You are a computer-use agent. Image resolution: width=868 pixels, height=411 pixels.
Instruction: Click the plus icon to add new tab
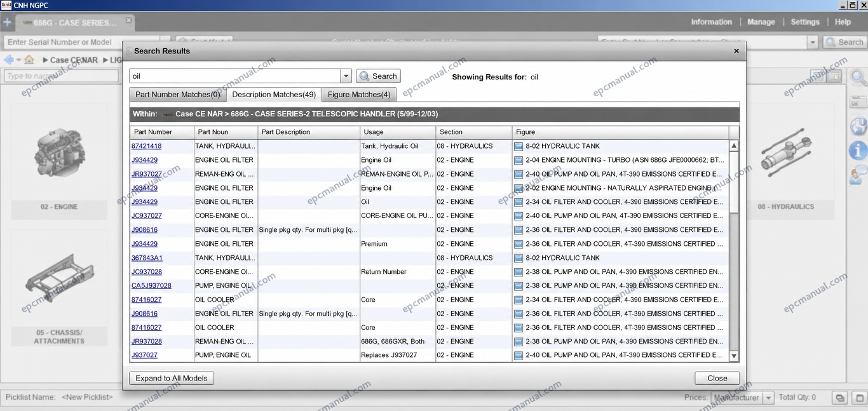[x=7, y=22]
